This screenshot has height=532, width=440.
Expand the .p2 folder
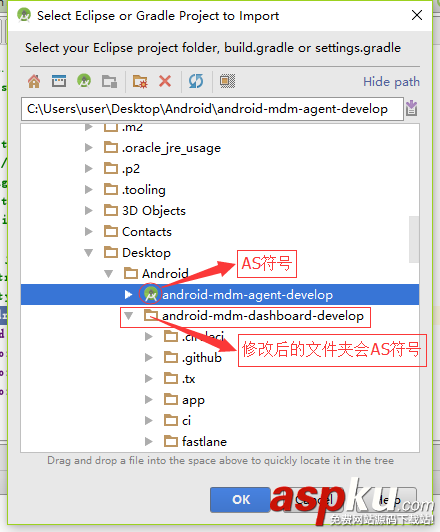[x=89, y=169]
